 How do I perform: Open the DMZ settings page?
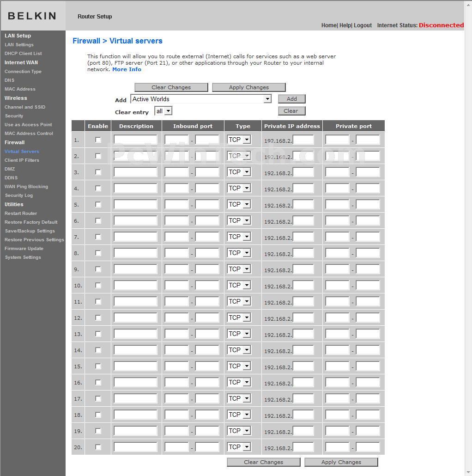[x=10, y=169]
